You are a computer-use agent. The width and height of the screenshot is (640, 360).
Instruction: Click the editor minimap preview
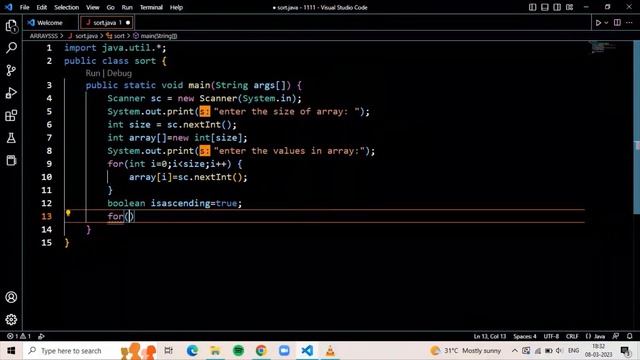pyautogui.click(x=602, y=47)
